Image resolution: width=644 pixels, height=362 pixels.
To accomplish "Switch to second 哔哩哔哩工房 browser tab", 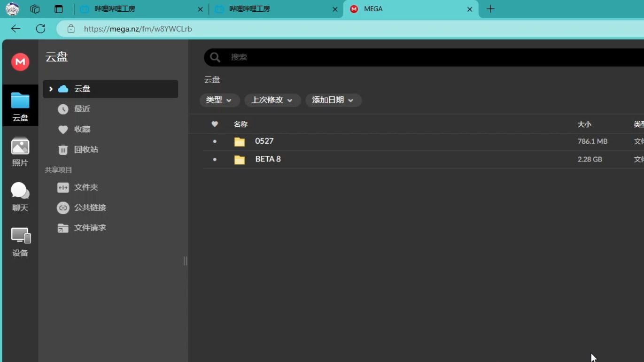I will pos(275,9).
